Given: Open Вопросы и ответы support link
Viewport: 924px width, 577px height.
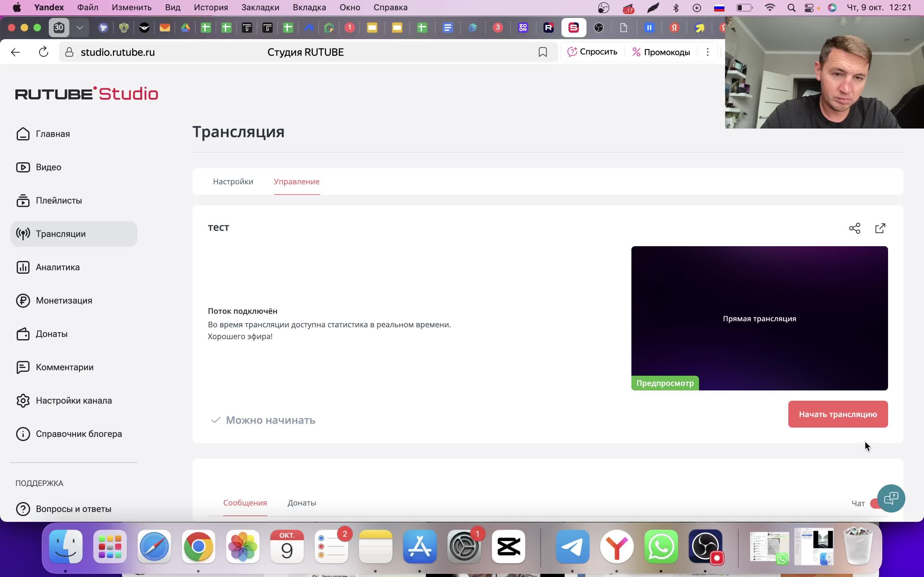Looking at the screenshot, I should (x=73, y=509).
